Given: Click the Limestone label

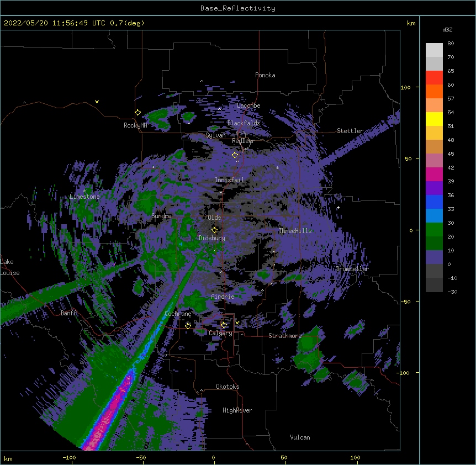Looking at the screenshot, I should coord(84,197).
